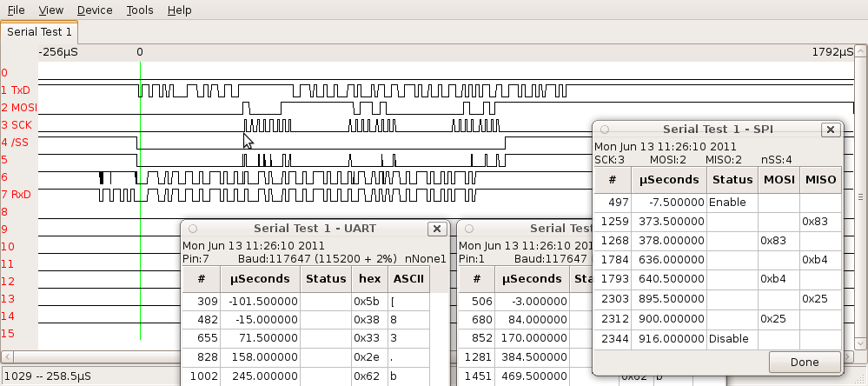Click the UART Pin:7 window round title icon

(x=193, y=229)
